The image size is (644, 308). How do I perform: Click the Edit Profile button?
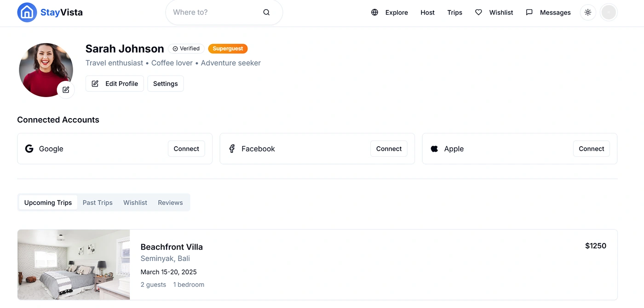coord(115,84)
